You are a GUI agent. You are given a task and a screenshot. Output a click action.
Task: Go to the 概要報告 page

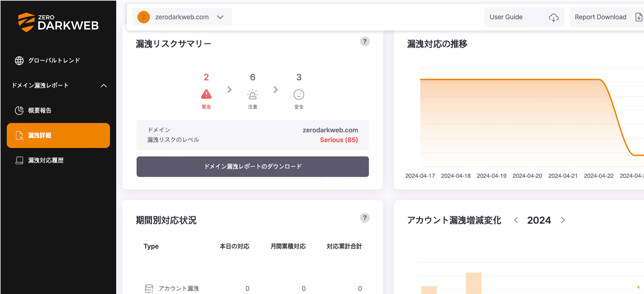40,110
